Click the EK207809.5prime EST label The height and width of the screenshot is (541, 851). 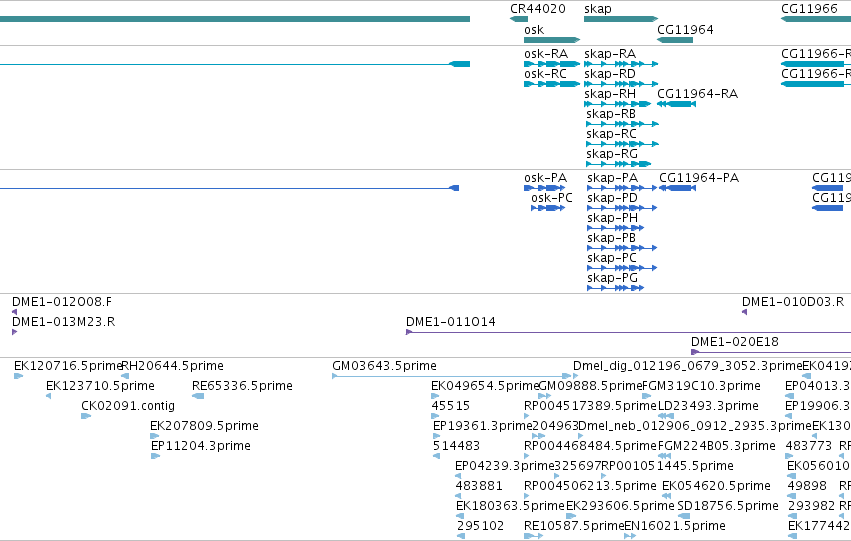pyautogui.click(x=204, y=427)
